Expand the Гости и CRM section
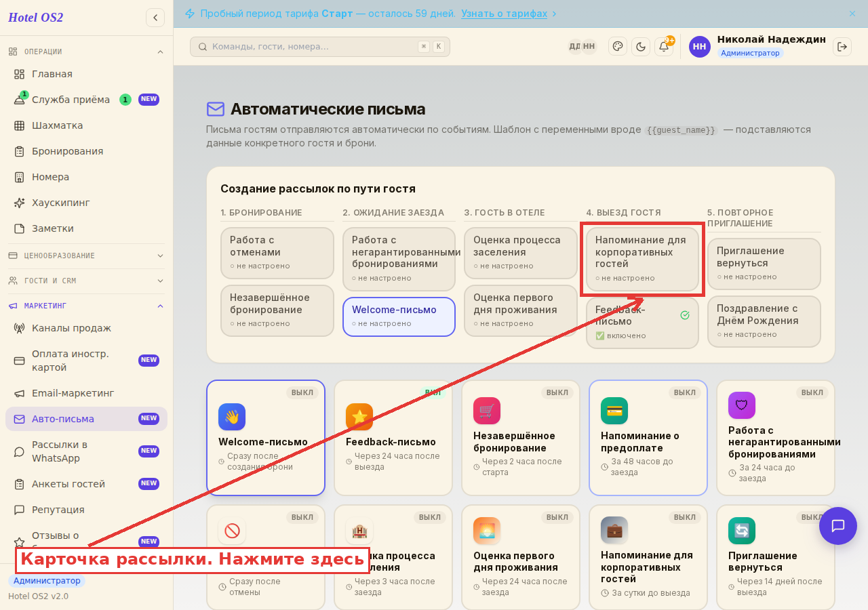868x610 pixels. point(86,281)
